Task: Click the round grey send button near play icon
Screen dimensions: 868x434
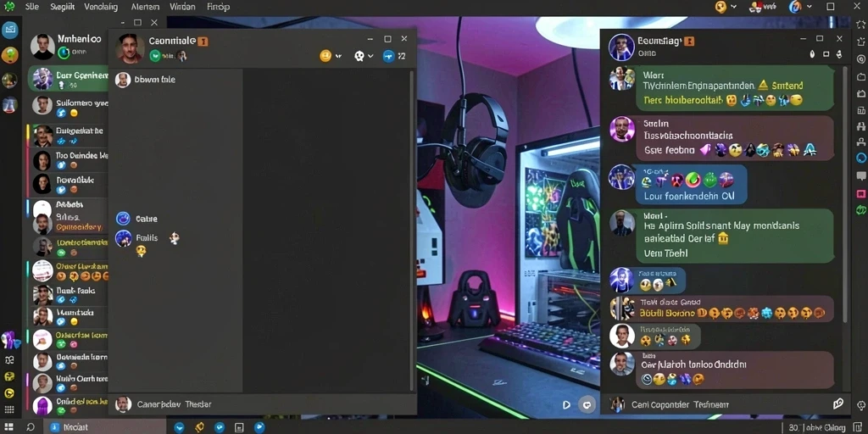Action: pyautogui.click(x=587, y=404)
